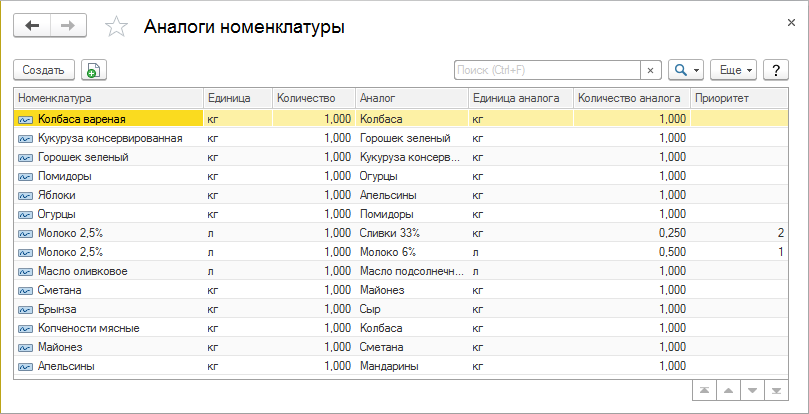The width and height of the screenshot is (809, 414).
Task: Move down one row with the down arrow
Action: (752, 389)
